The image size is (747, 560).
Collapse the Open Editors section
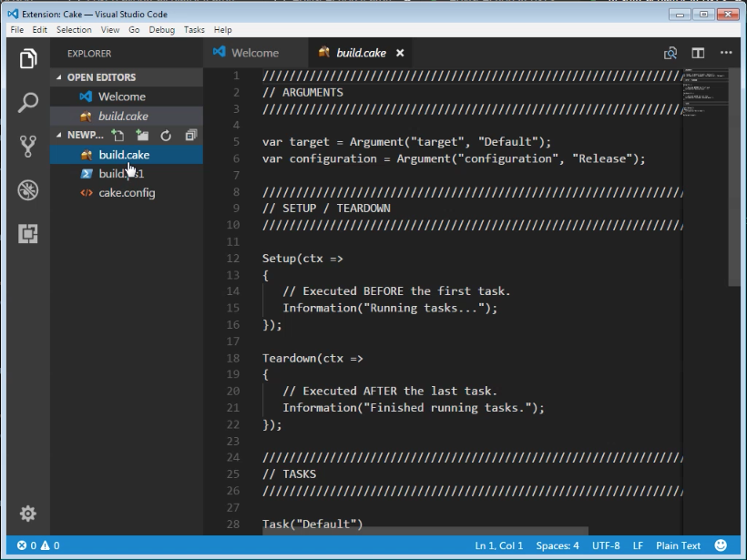click(x=59, y=77)
